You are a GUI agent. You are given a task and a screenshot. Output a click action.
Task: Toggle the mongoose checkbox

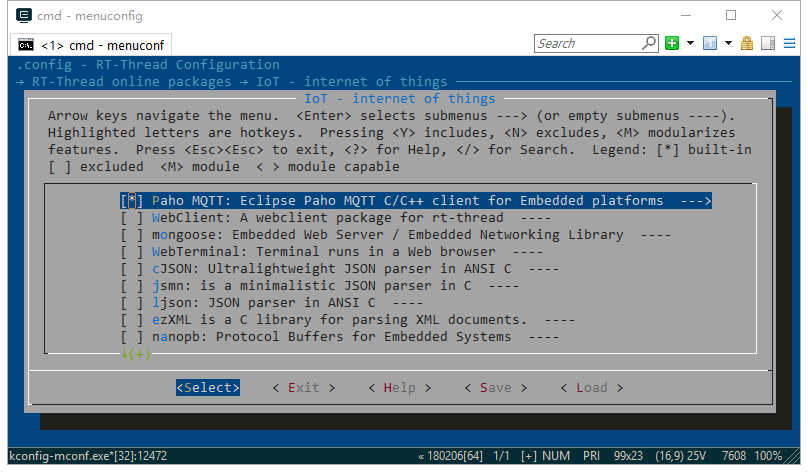click(x=131, y=234)
